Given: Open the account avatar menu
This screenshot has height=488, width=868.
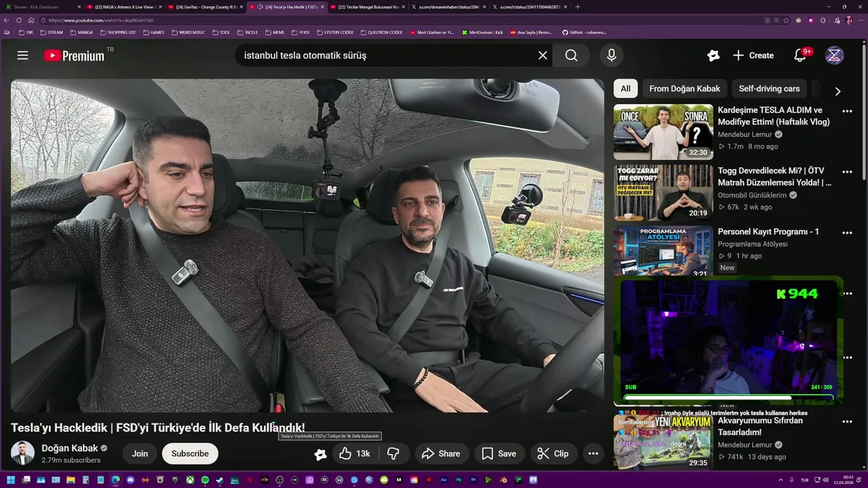Looking at the screenshot, I should 834,56.
